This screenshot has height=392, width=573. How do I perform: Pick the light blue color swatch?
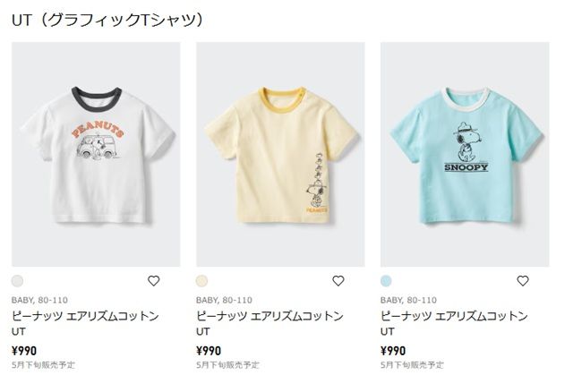pos(386,281)
